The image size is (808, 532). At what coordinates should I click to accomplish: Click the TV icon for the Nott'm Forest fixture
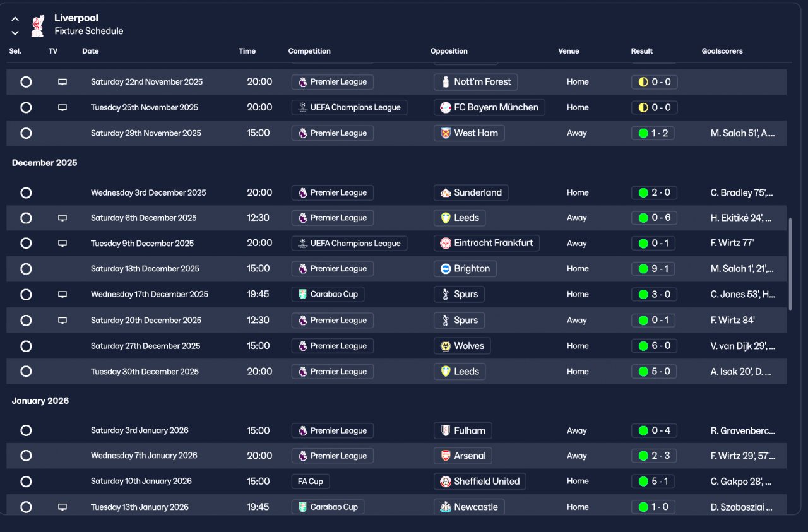[x=62, y=82]
